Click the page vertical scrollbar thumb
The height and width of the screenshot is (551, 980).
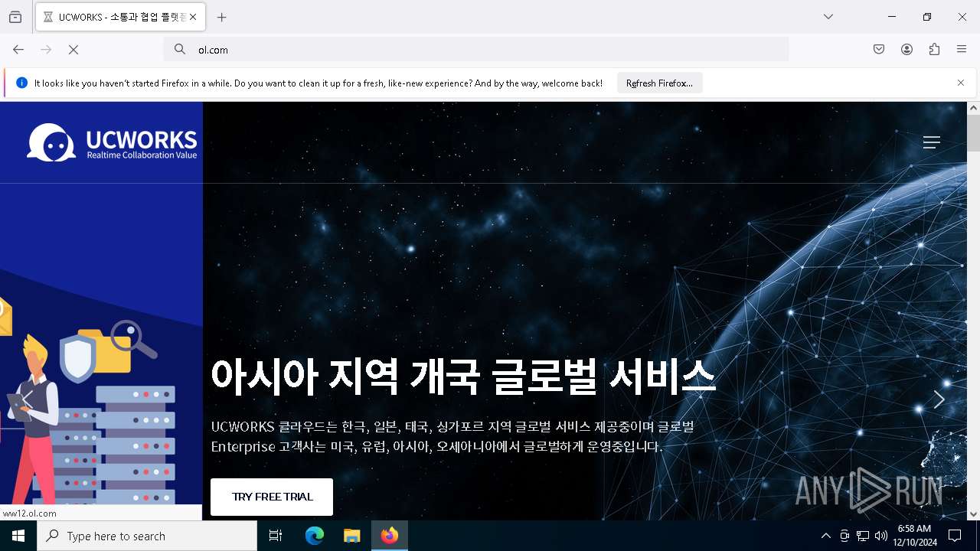[x=973, y=133]
